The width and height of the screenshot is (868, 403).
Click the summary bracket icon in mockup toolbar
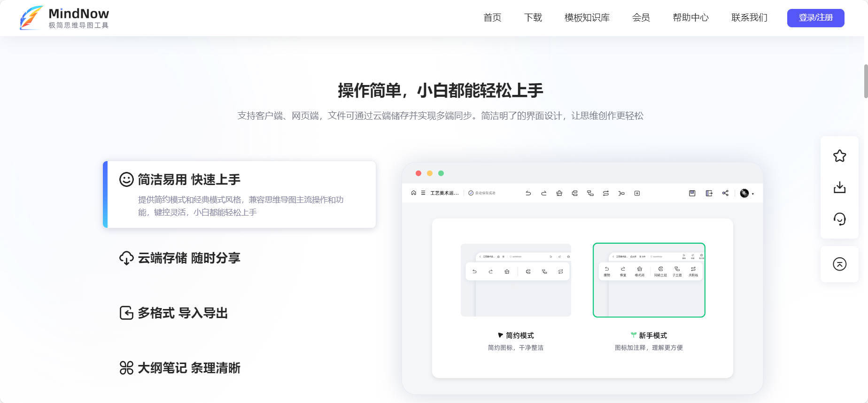621,193
